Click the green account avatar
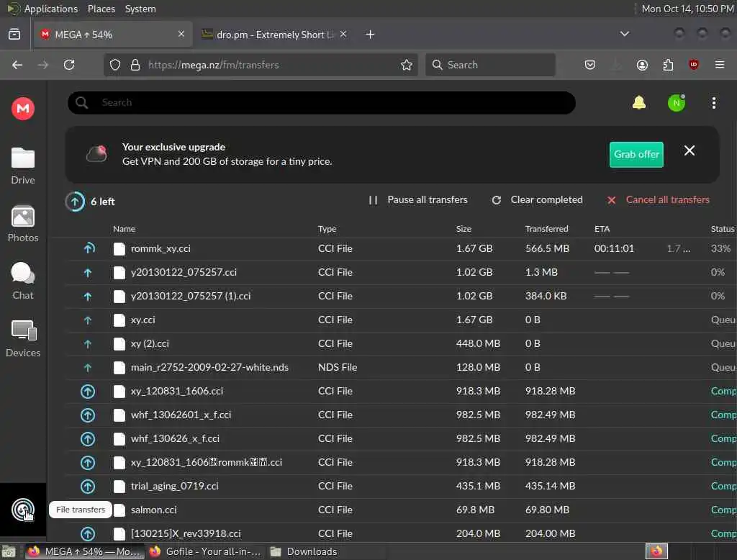The width and height of the screenshot is (737, 560). pos(677,103)
